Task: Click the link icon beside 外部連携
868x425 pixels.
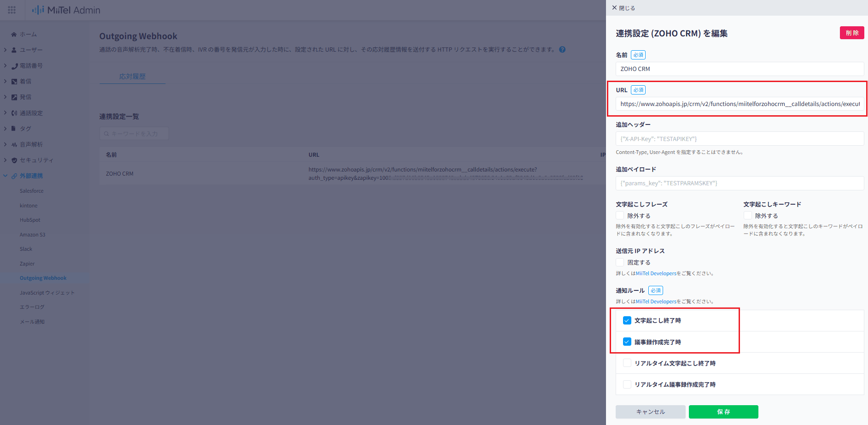Action: 14,176
